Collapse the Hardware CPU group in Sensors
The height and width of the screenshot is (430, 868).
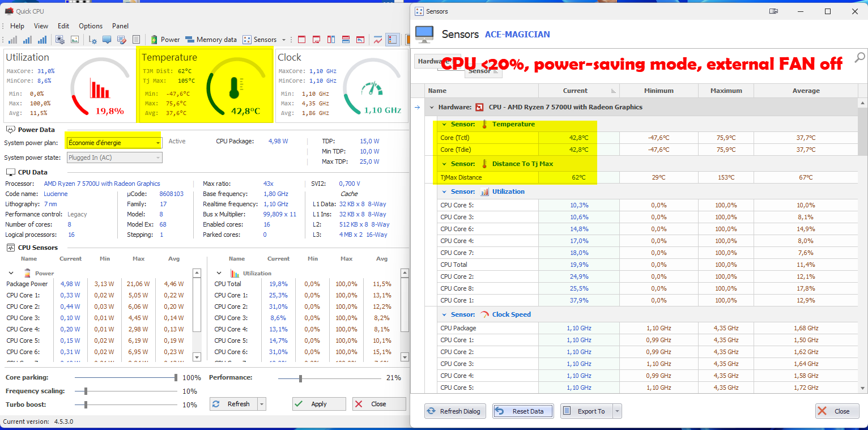432,107
